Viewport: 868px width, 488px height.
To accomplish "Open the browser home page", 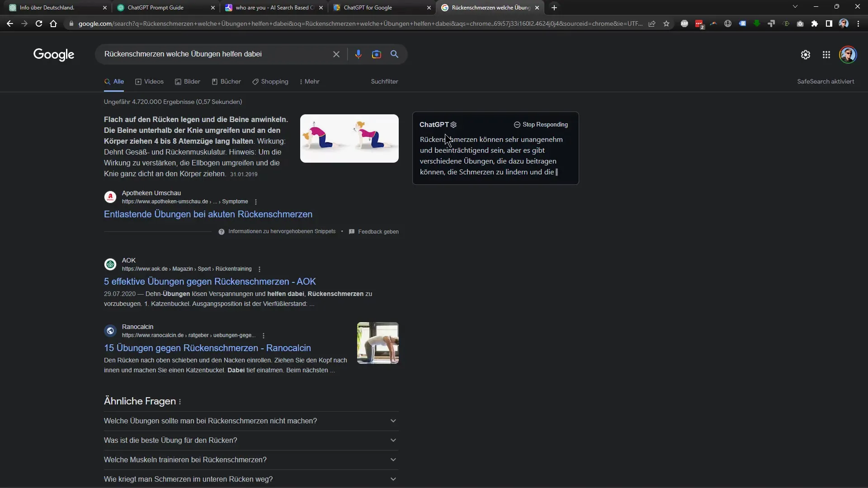I will (53, 23).
